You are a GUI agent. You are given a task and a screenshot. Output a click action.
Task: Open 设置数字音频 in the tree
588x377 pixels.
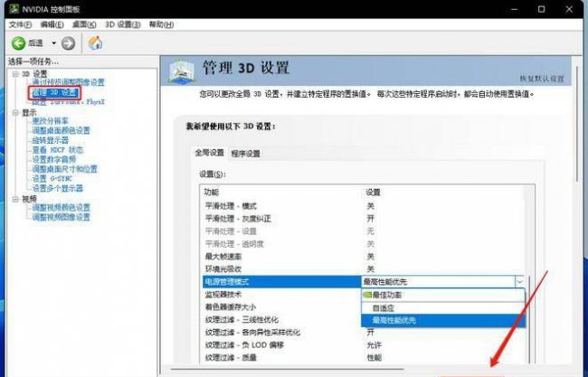click(54, 159)
